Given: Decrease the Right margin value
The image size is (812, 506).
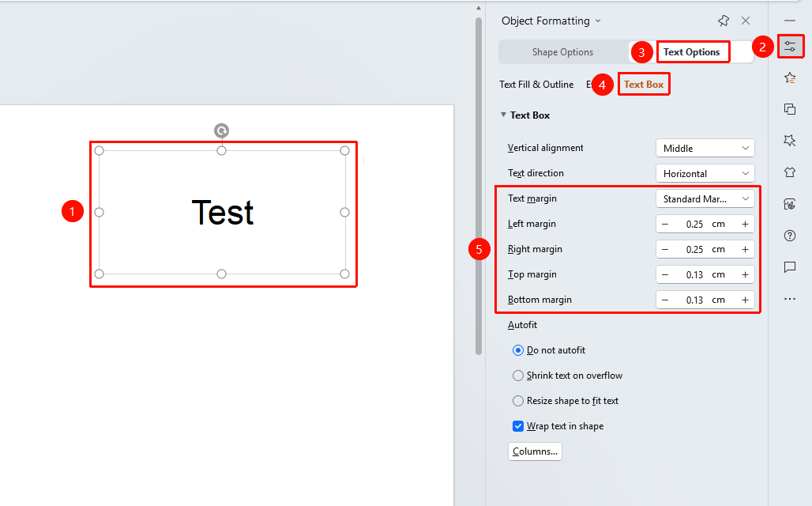Looking at the screenshot, I should click(665, 249).
